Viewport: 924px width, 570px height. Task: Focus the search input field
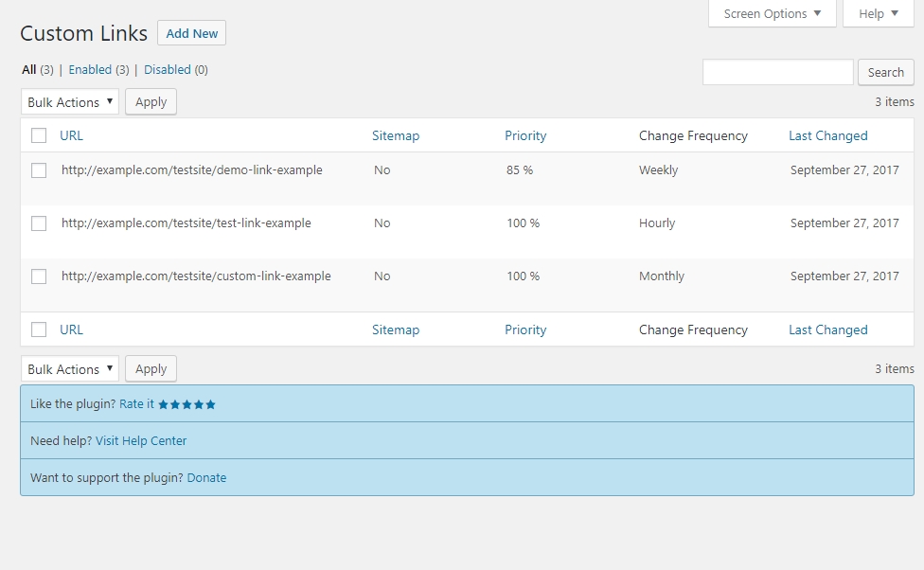pos(778,72)
